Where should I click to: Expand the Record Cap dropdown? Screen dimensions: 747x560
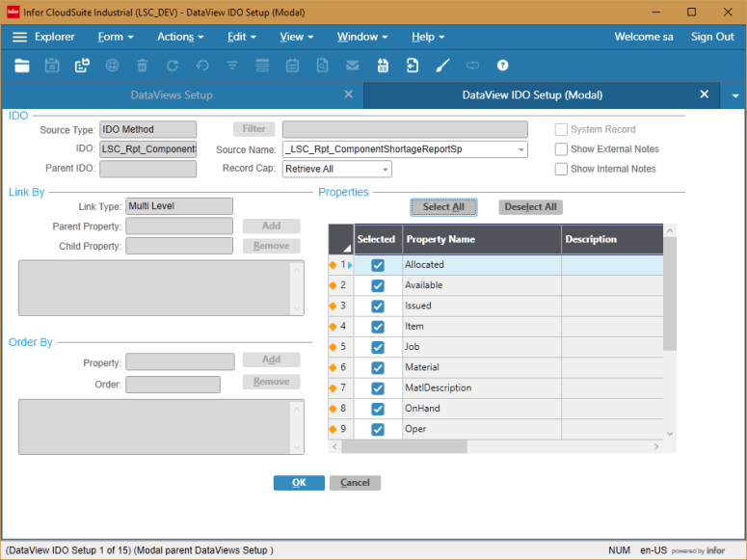point(385,170)
